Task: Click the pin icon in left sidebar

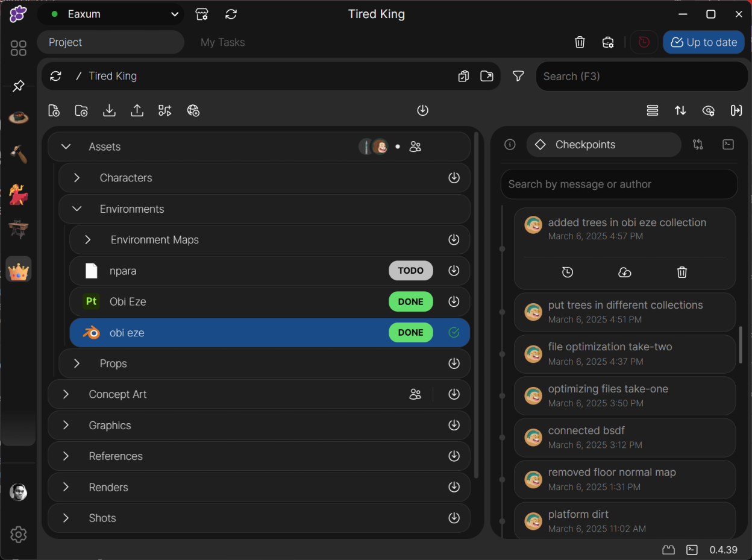Action: coord(19,86)
